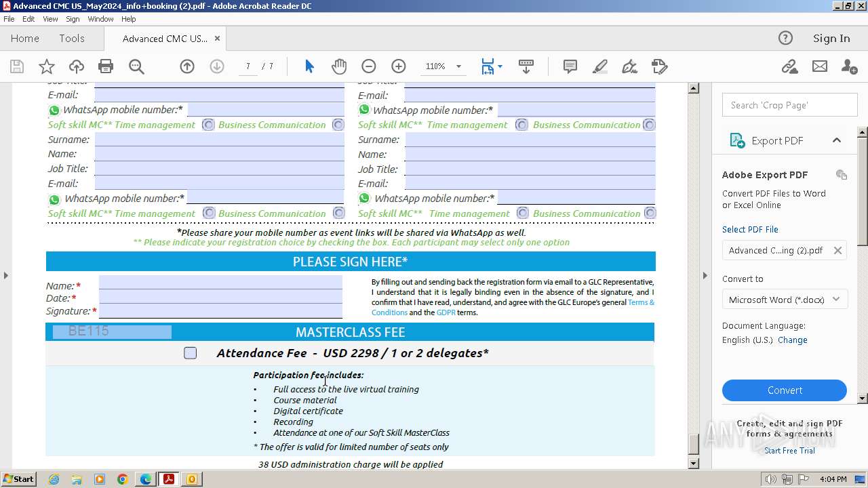
Task: Open the Edit PDF stamp tool icon
Action: pyautogui.click(x=660, y=66)
